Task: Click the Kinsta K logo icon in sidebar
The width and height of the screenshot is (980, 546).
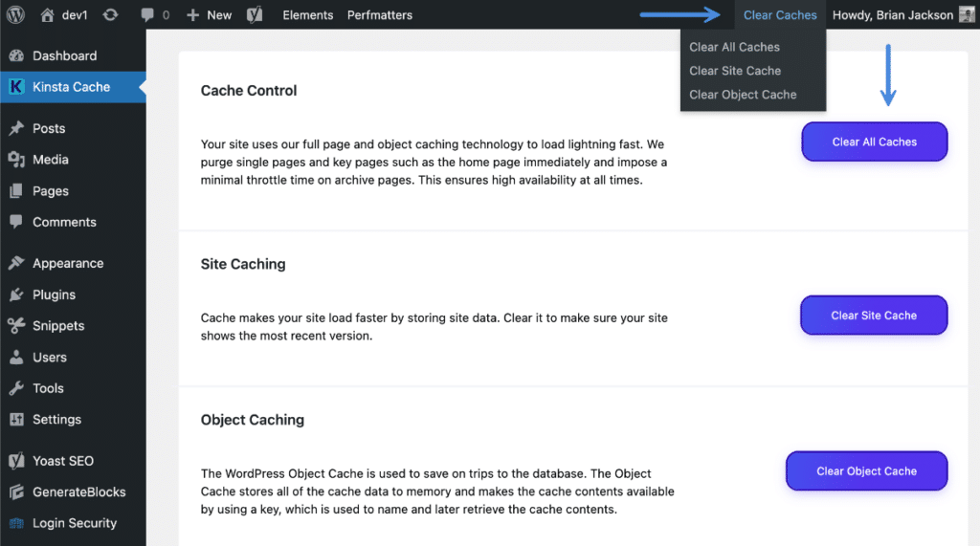Action: [16, 87]
